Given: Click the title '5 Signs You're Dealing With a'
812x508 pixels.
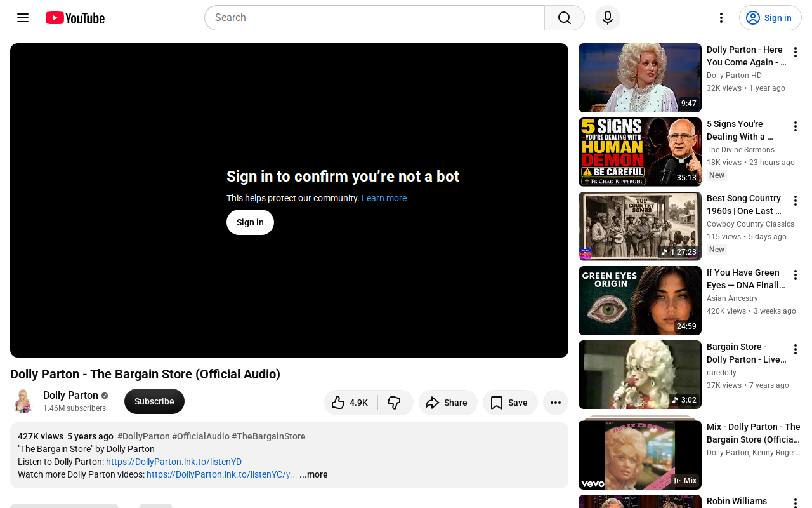Looking at the screenshot, I should point(740,130).
